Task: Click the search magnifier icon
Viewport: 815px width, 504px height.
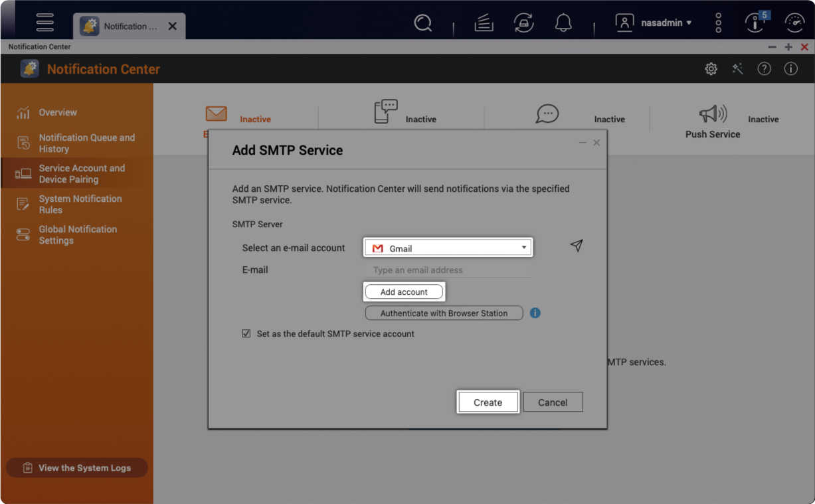Action: pos(423,23)
